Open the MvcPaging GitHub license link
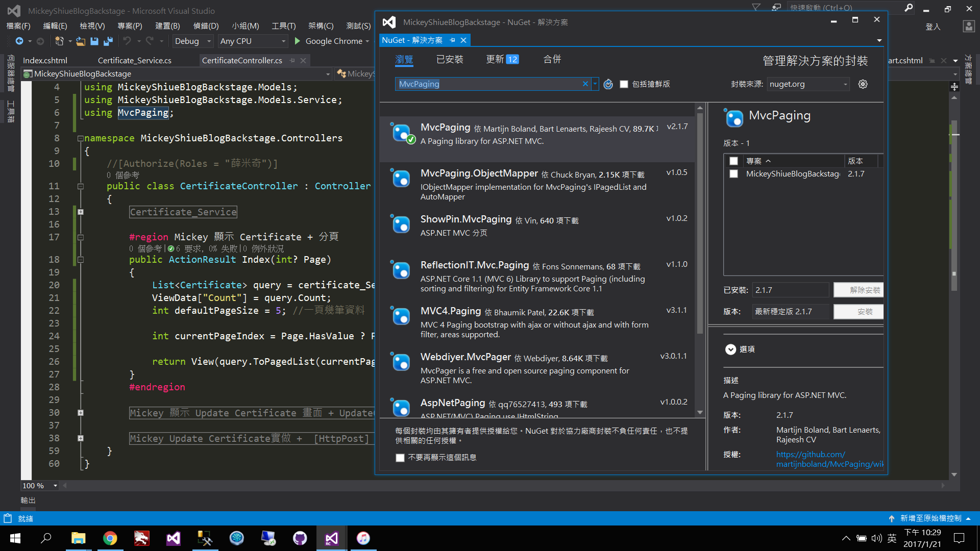Screen dimensions: 980x551 pos(830,459)
